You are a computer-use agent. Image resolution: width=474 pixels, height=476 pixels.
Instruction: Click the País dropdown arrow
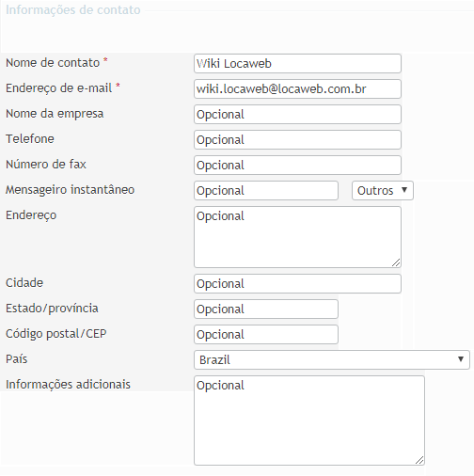click(x=461, y=359)
